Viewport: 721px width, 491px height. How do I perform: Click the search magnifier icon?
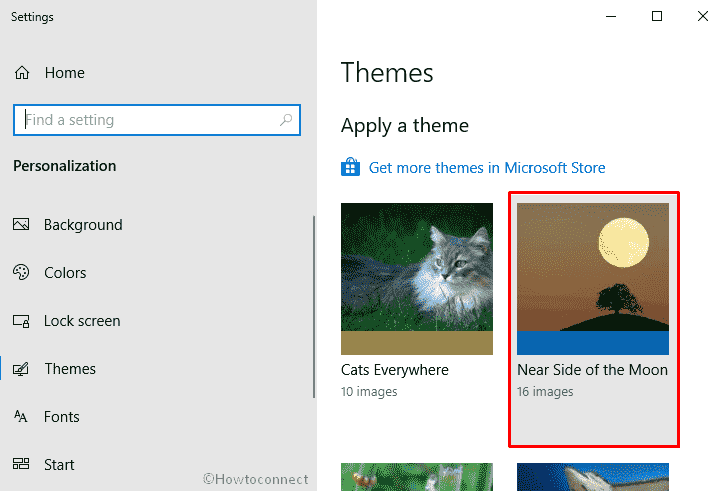(x=287, y=120)
